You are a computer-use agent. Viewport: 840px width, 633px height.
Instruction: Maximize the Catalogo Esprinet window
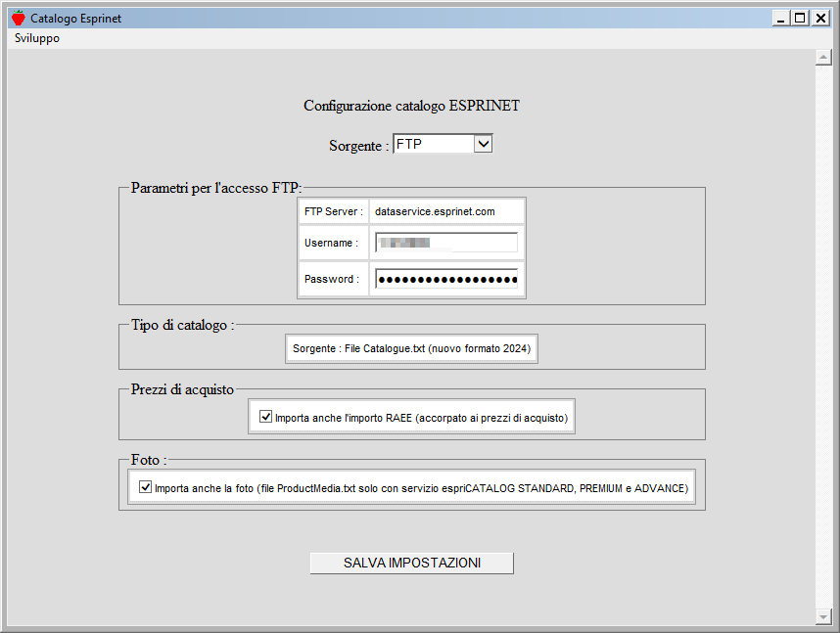(800, 19)
